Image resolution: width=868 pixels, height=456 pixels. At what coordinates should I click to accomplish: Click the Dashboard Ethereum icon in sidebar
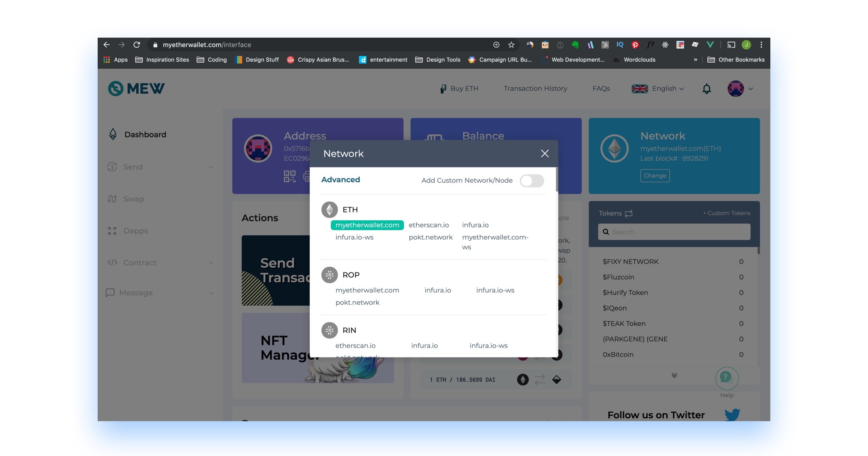(113, 134)
